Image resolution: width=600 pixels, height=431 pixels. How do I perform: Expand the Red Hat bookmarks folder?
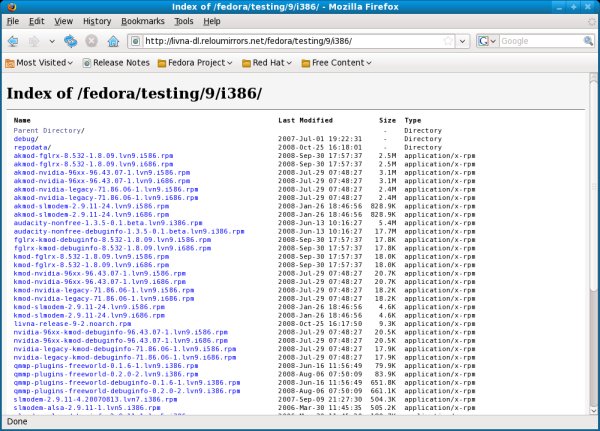267,63
